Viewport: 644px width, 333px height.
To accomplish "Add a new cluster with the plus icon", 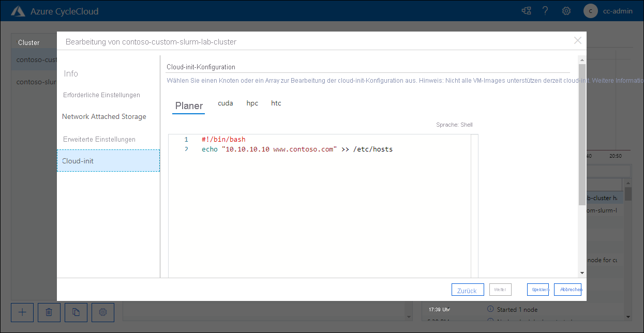I will coord(22,312).
